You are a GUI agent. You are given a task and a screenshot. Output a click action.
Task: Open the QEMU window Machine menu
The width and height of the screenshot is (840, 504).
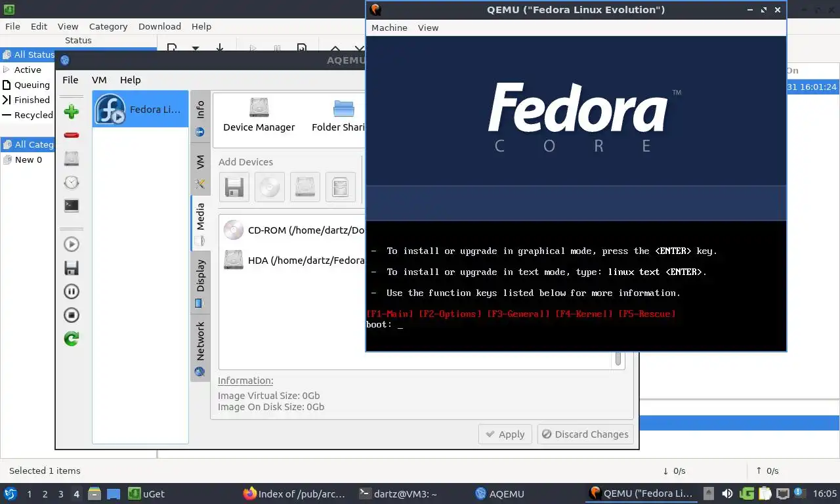[x=389, y=28]
